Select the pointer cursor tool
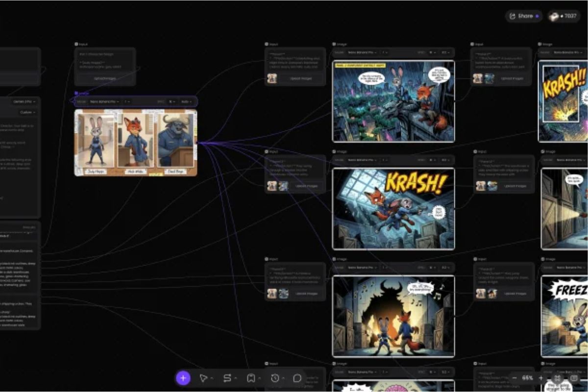The width and height of the screenshot is (588, 392). [203, 378]
